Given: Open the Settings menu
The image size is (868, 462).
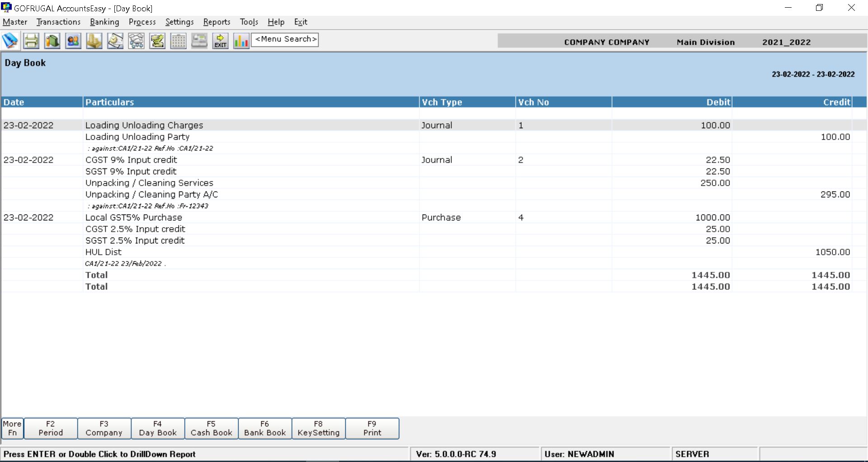Looking at the screenshot, I should coord(179,22).
